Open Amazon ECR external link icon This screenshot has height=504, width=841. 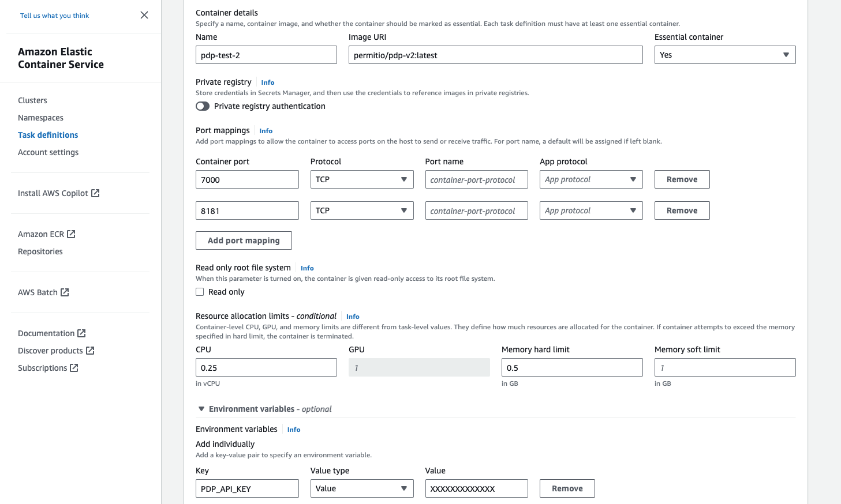coord(70,234)
